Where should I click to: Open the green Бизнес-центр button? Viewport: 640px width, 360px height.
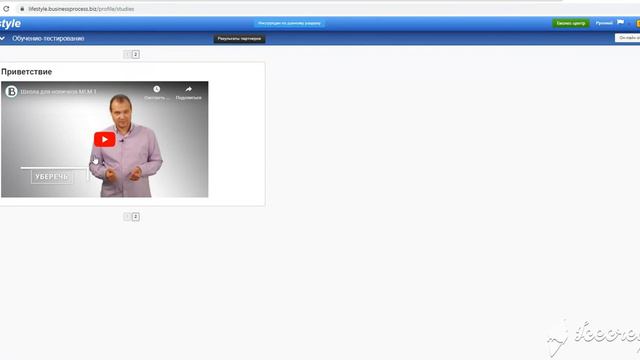pyautogui.click(x=571, y=23)
